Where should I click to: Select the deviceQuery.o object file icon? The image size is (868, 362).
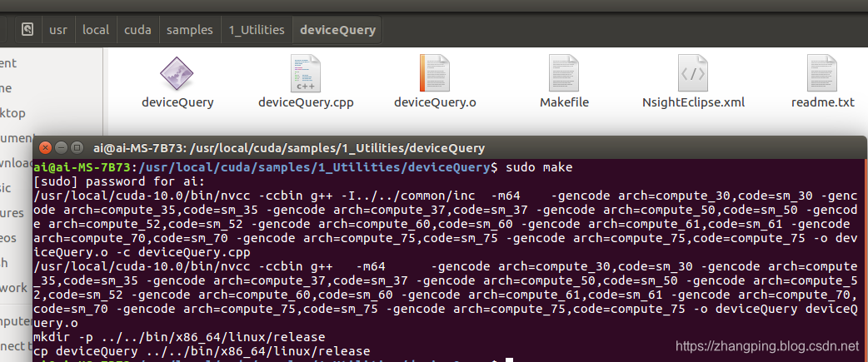(434, 73)
